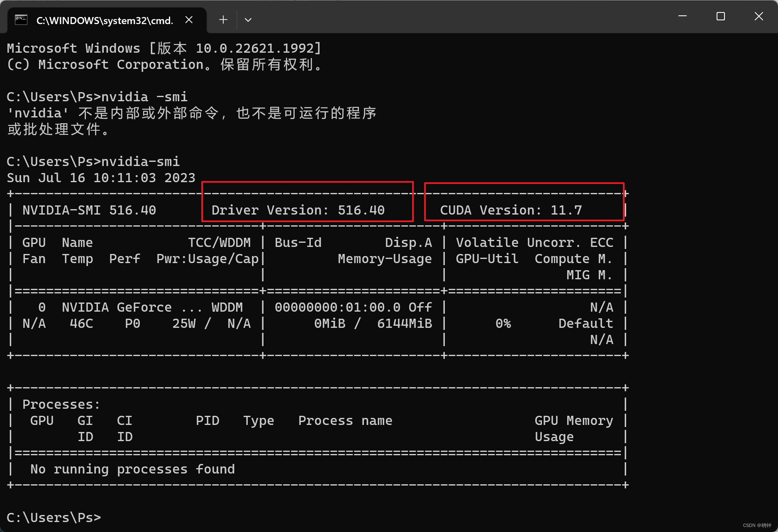
Task: Click 'No running processes found' text
Action: pyautogui.click(x=132, y=469)
